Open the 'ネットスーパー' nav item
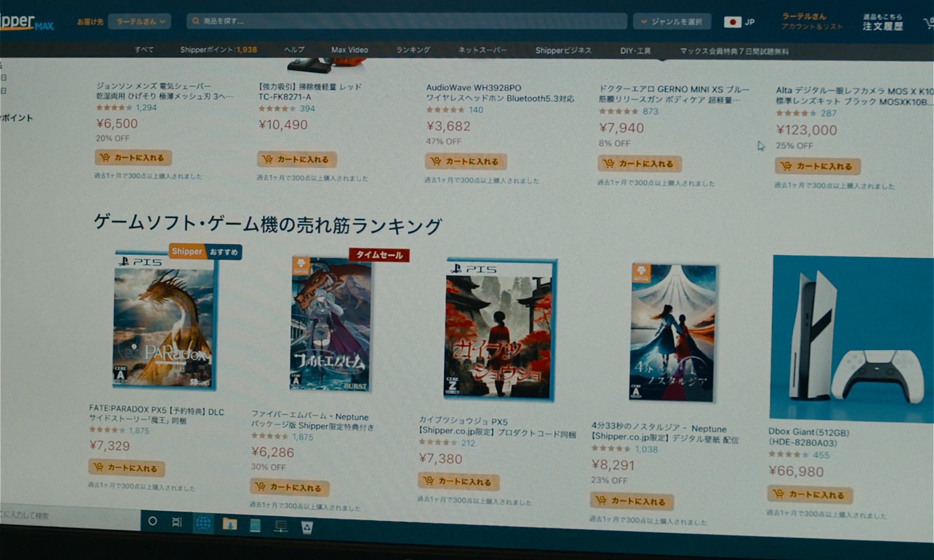 pyautogui.click(x=483, y=50)
